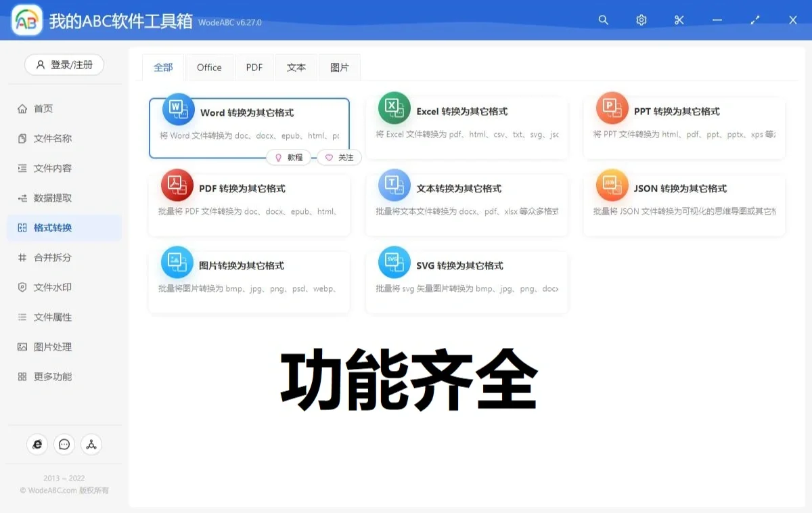Select the 合并拆分 sidebar entry
Image resolution: width=812 pixels, height=513 pixels.
coord(64,257)
